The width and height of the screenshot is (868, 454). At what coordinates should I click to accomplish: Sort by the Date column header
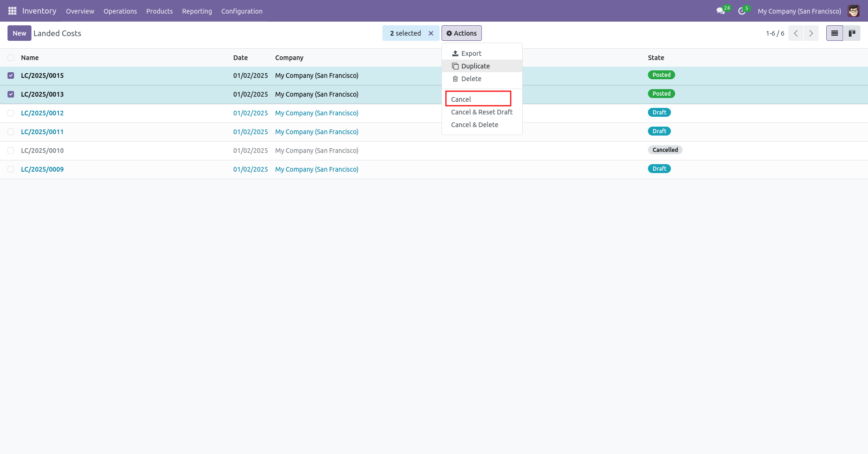(x=241, y=58)
